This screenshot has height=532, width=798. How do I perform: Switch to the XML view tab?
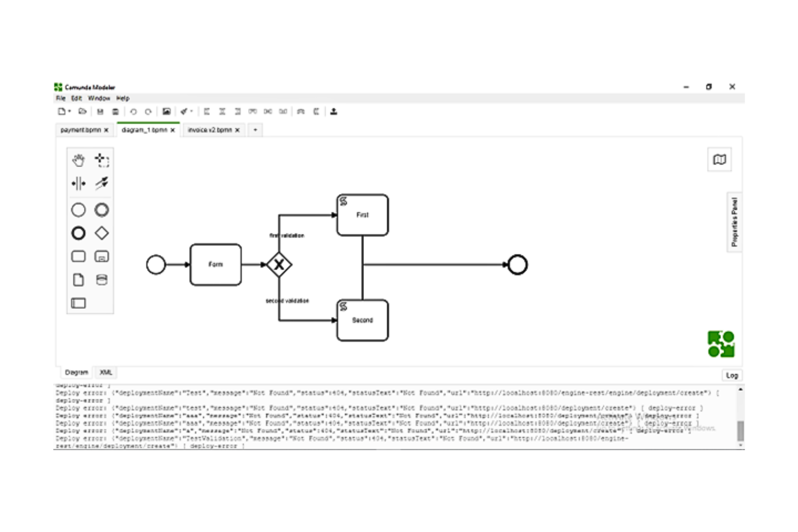pyautogui.click(x=106, y=372)
